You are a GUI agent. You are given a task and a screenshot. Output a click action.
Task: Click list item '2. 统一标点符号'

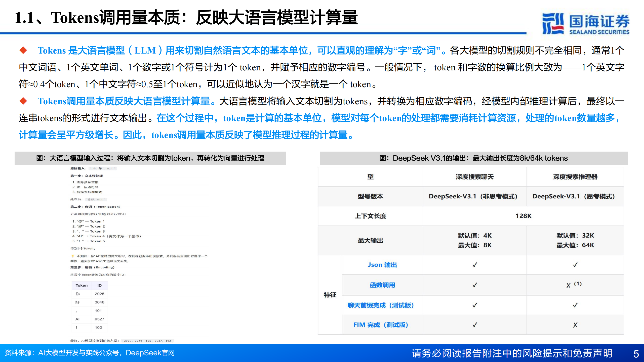(85, 187)
